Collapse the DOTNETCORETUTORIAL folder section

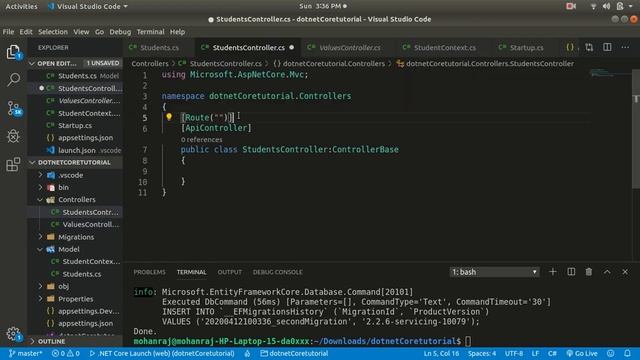tap(32, 162)
